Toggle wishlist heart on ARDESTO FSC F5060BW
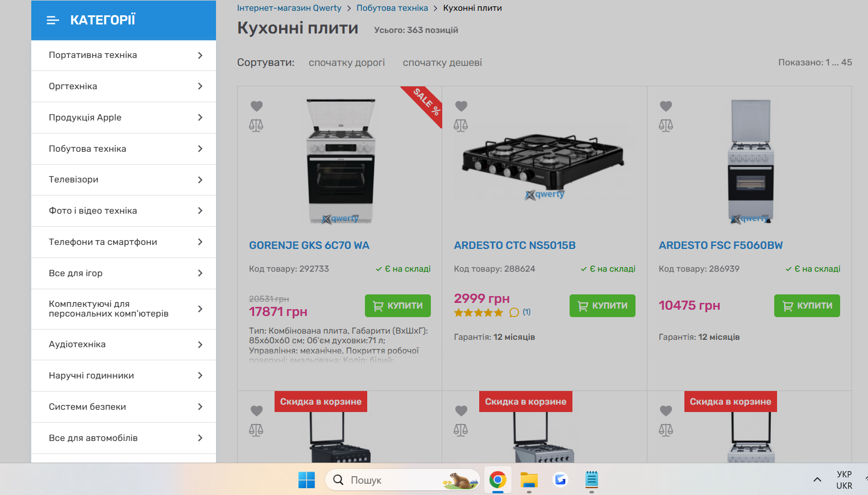The height and width of the screenshot is (495, 868). (x=666, y=106)
